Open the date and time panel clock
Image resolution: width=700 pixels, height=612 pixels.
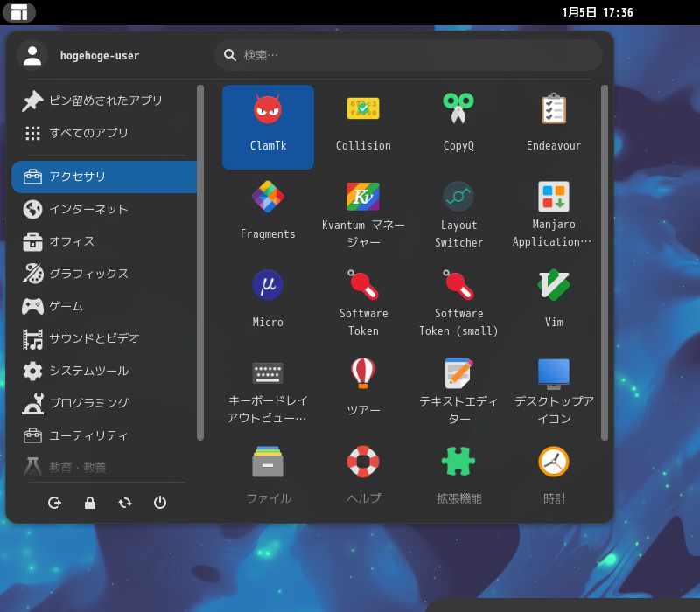click(x=598, y=12)
